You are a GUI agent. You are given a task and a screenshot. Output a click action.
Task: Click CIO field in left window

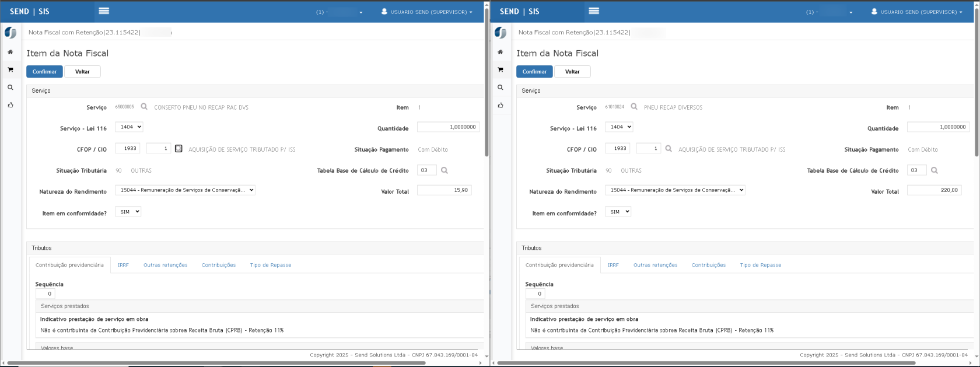click(158, 148)
